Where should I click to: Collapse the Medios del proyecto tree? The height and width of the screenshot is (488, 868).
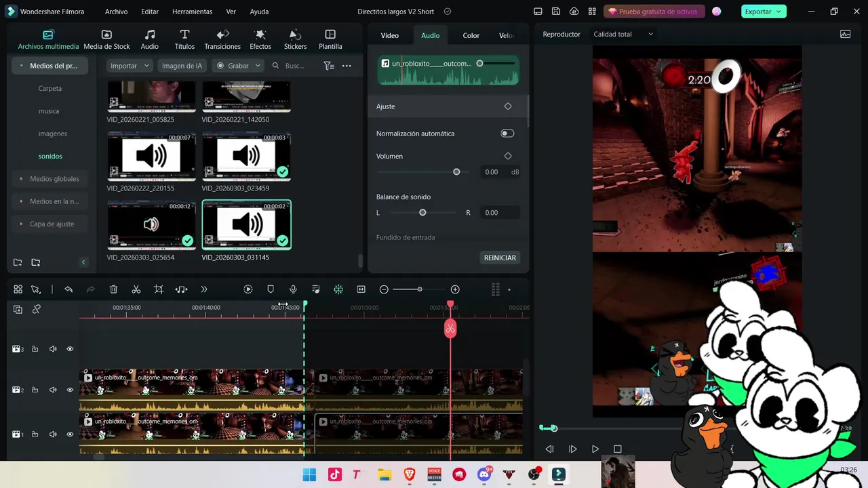point(22,66)
